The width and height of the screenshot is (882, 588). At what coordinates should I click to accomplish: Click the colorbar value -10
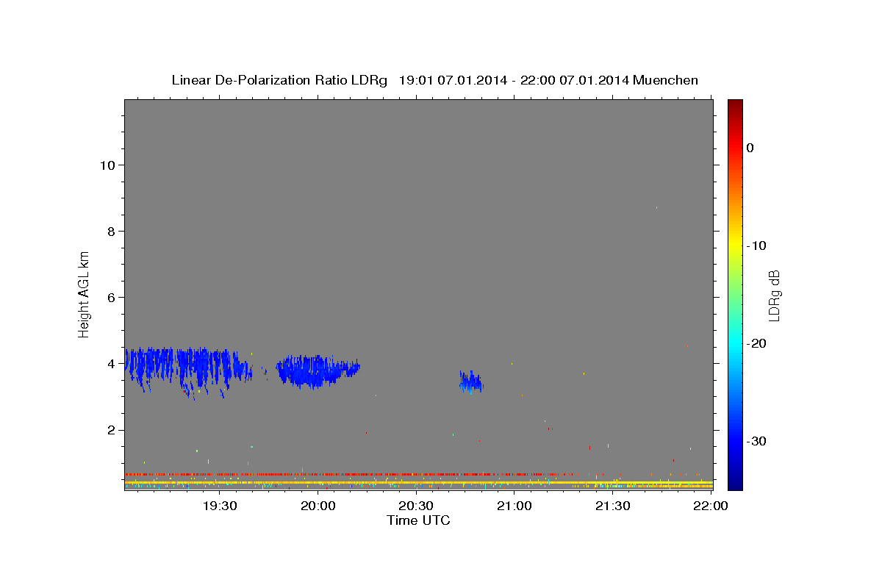(757, 245)
